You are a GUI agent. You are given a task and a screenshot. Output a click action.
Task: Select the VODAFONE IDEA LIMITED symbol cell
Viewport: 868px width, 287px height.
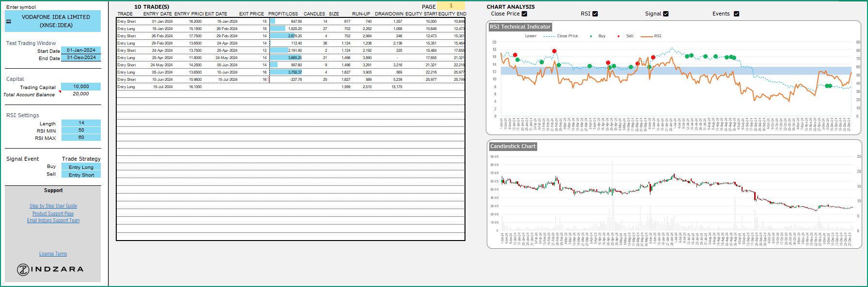point(53,21)
